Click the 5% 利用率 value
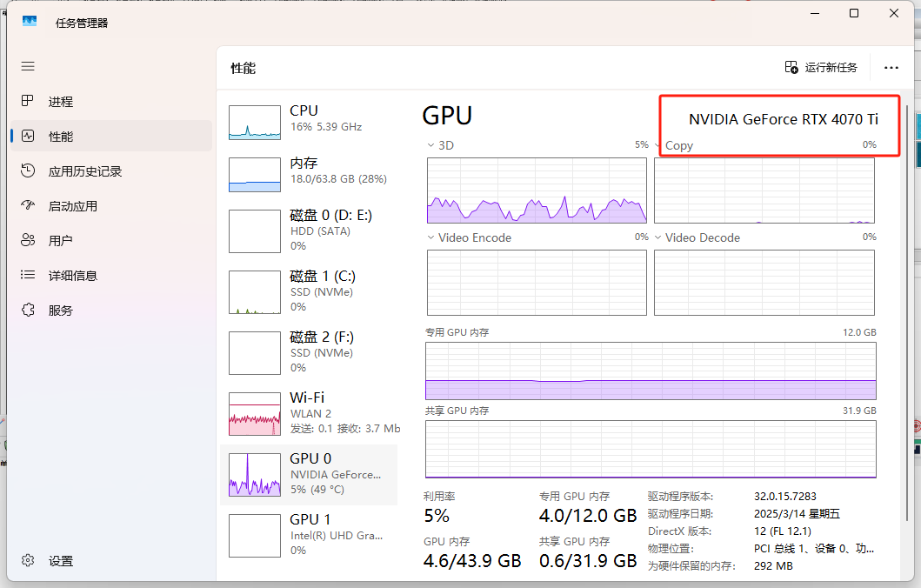This screenshot has width=921, height=588. click(x=437, y=516)
